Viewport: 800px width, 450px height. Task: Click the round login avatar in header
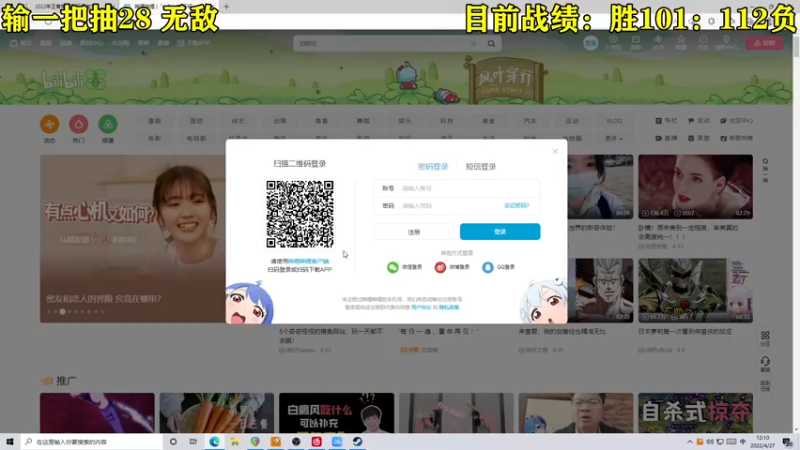pyautogui.click(x=590, y=43)
